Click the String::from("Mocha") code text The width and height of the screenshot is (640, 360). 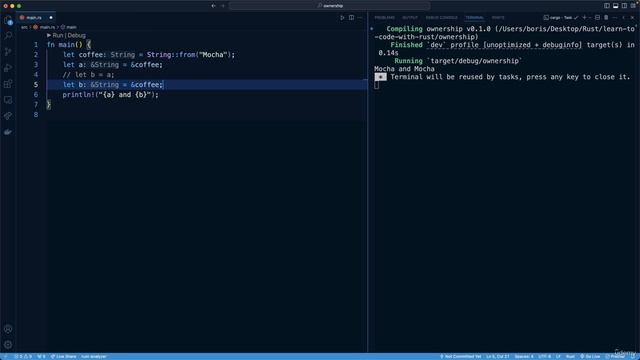point(189,55)
